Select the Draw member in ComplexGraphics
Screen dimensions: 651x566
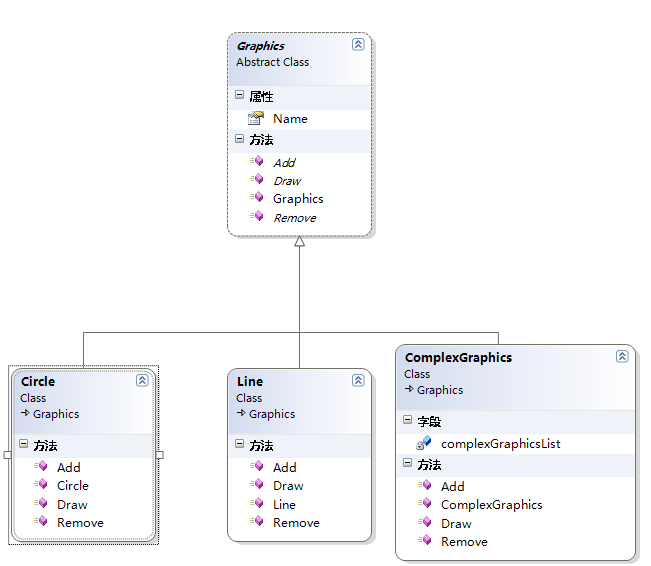(456, 524)
